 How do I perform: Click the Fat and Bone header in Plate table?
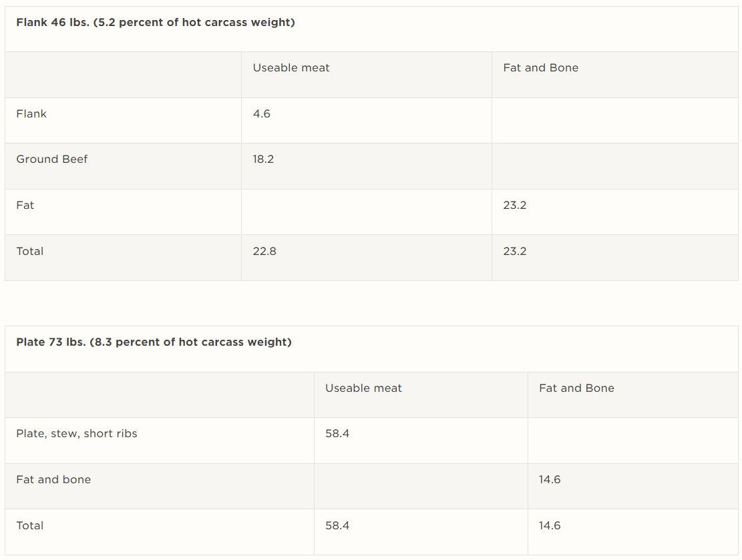(x=576, y=388)
